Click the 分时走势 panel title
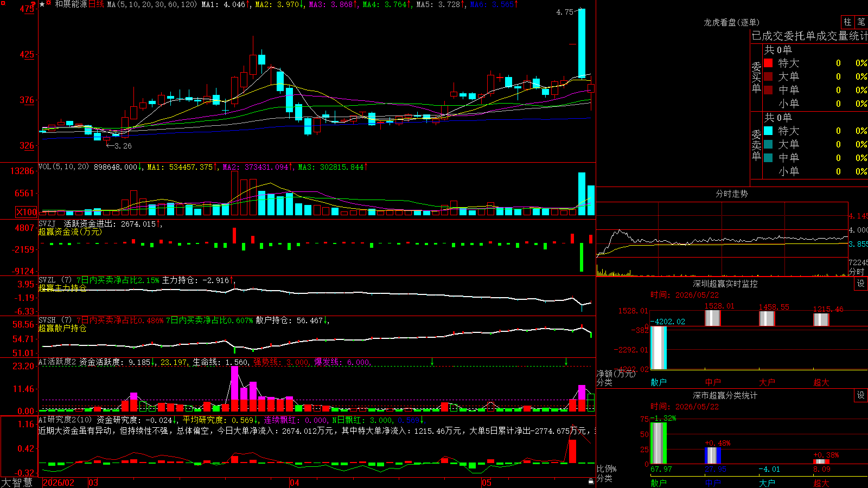Image resolution: width=868 pixels, height=488 pixels. [x=731, y=194]
